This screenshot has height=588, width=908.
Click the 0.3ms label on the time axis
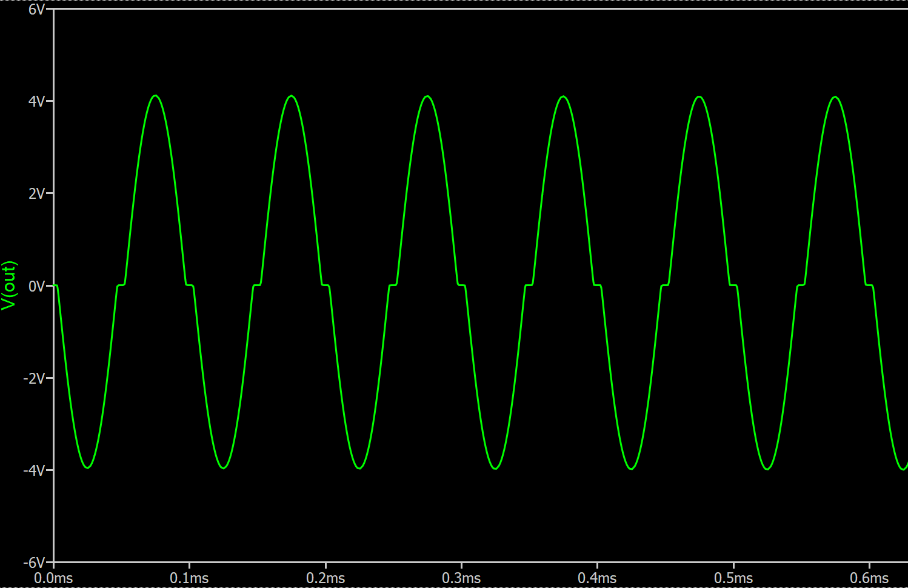coord(461,578)
